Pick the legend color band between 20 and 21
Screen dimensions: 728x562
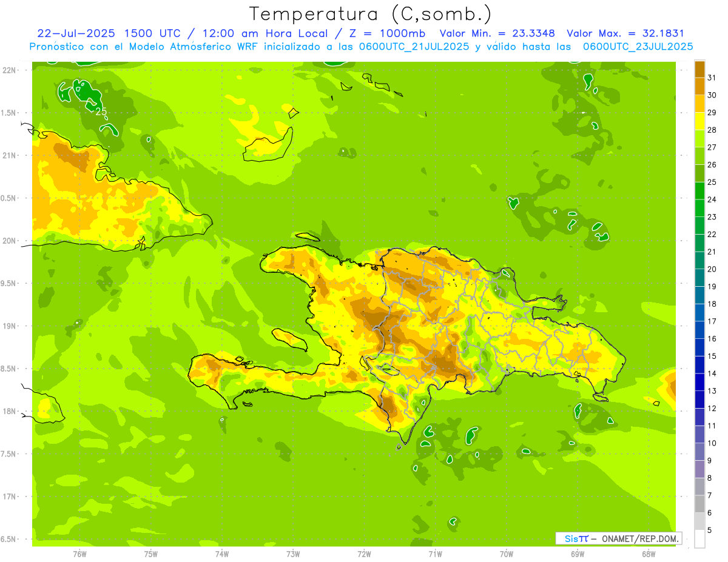click(699, 261)
